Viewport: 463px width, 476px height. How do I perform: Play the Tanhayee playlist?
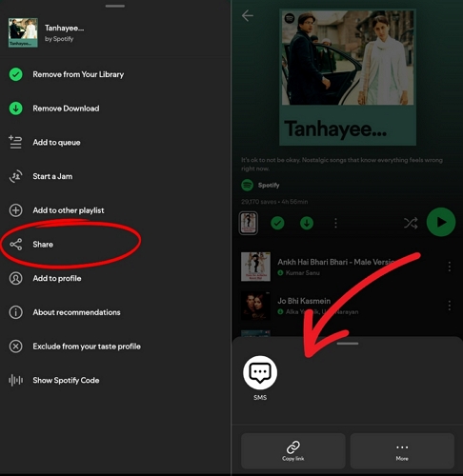pyautogui.click(x=441, y=222)
